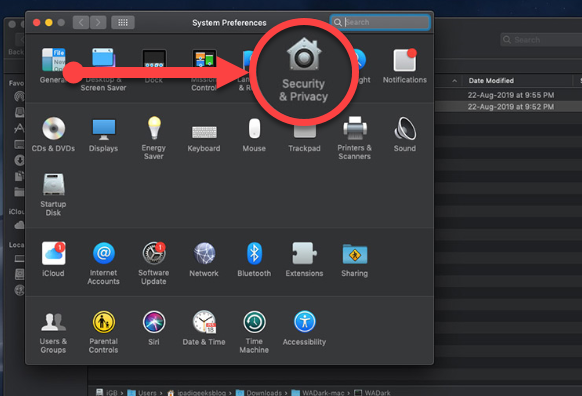Image resolution: width=582 pixels, height=396 pixels.
Task: Open Mission Control preferences
Action: pos(204,70)
